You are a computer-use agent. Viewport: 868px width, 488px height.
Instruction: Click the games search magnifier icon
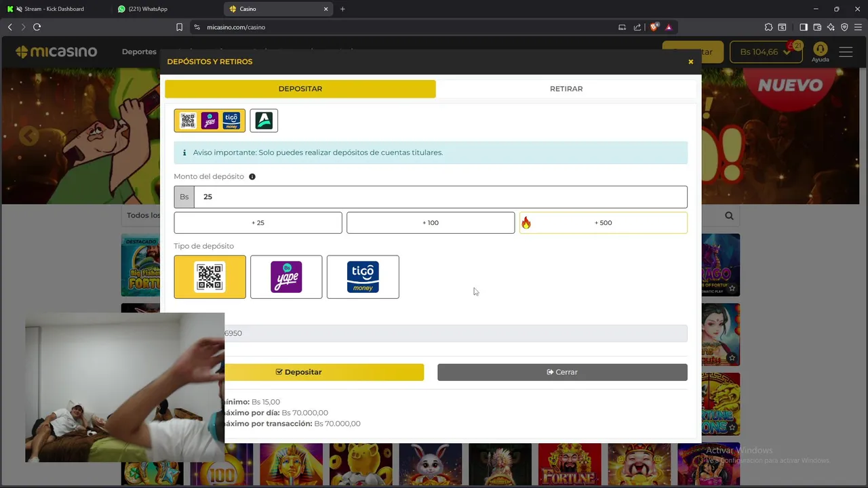point(729,216)
